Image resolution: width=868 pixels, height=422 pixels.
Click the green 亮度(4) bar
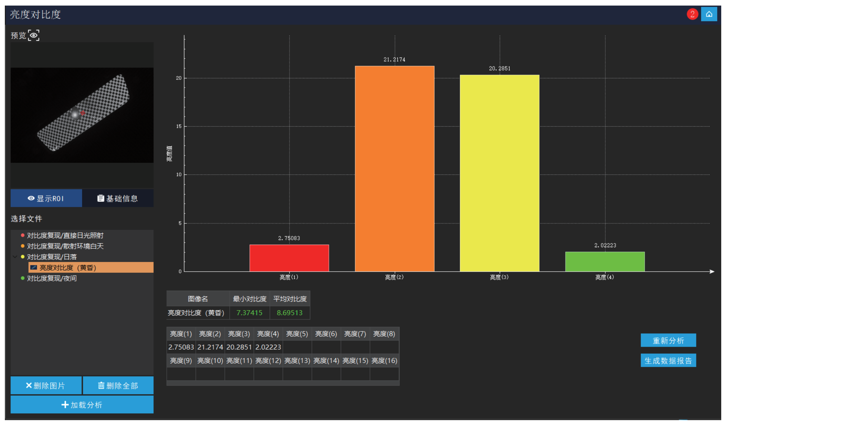(x=605, y=262)
